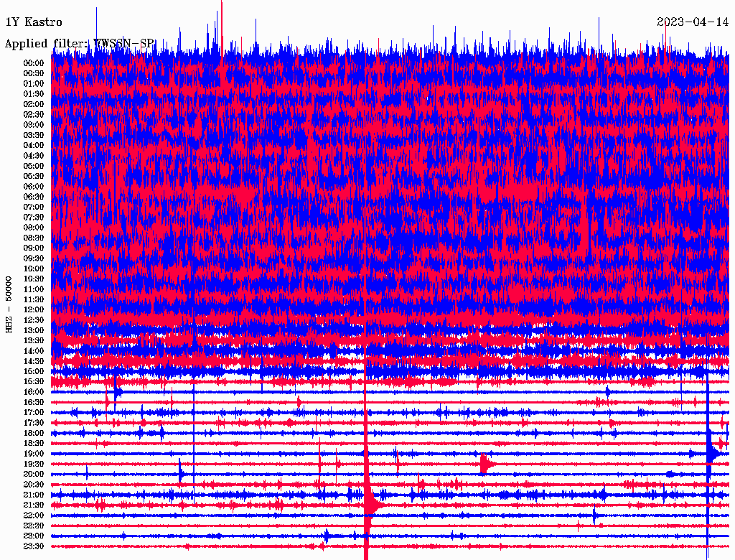Select the 23:00 time label
This screenshot has height=560, width=735.
coord(34,536)
